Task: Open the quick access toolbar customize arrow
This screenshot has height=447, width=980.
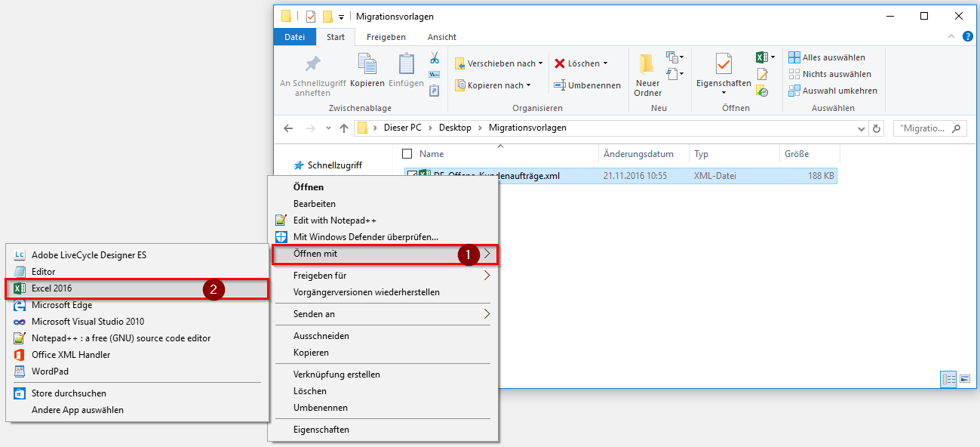Action: click(x=342, y=17)
